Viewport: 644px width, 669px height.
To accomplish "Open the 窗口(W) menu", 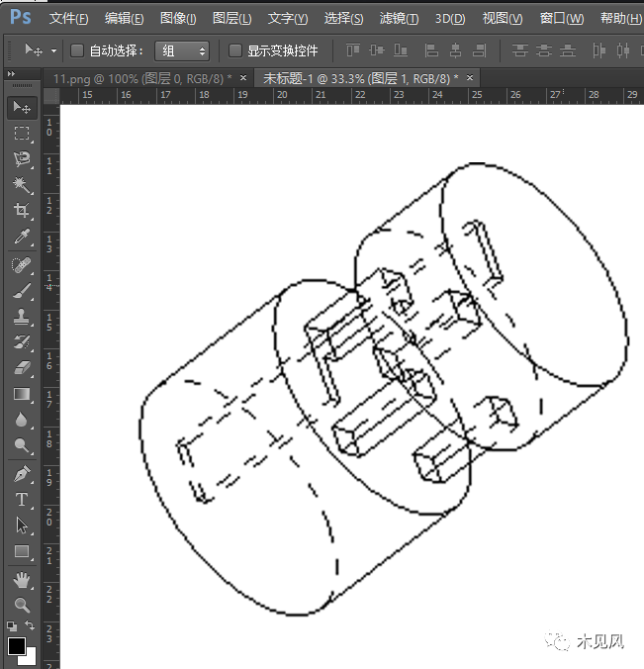I will (561, 18).
